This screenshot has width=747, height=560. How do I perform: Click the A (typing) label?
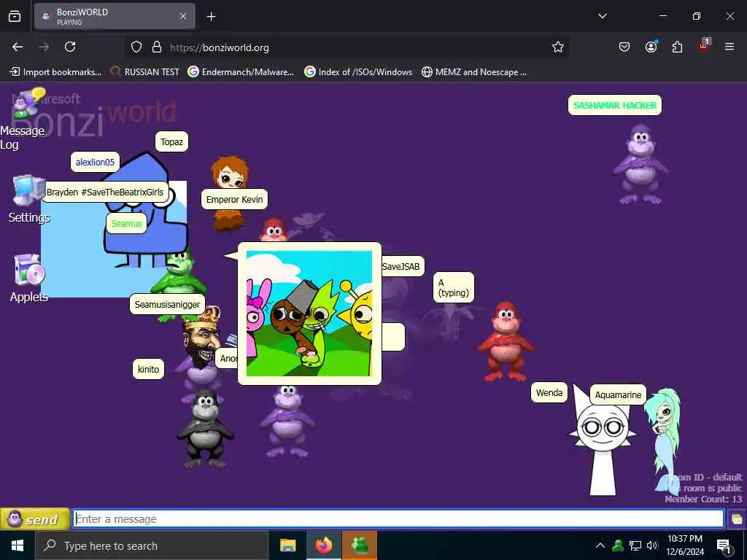tap(454, 287)
